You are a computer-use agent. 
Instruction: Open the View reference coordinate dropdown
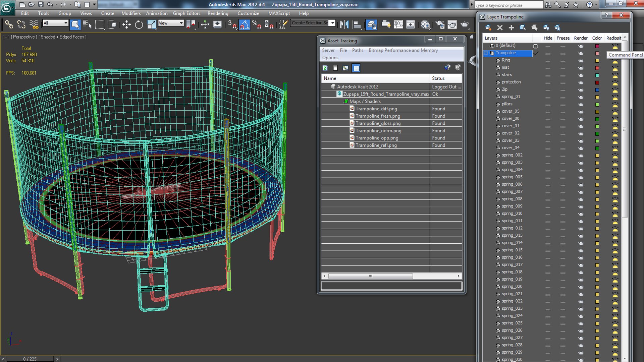pos(171,23)
